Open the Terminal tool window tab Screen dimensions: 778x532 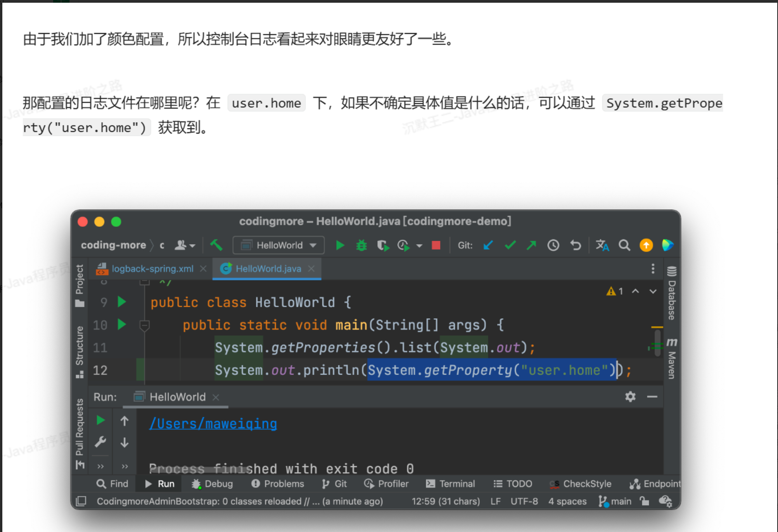(x=451, y=484)
